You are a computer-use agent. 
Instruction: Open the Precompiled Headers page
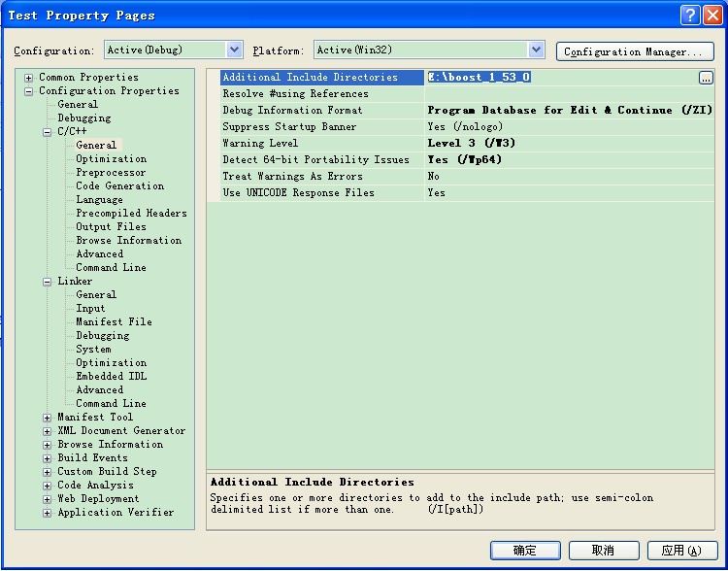[x=131, y=214]
